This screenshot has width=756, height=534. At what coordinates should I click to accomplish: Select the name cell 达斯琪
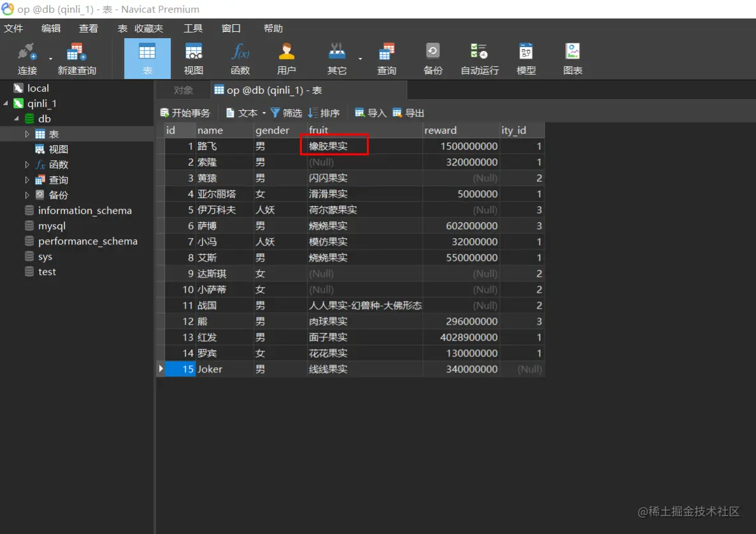click(x=224, y=274)
